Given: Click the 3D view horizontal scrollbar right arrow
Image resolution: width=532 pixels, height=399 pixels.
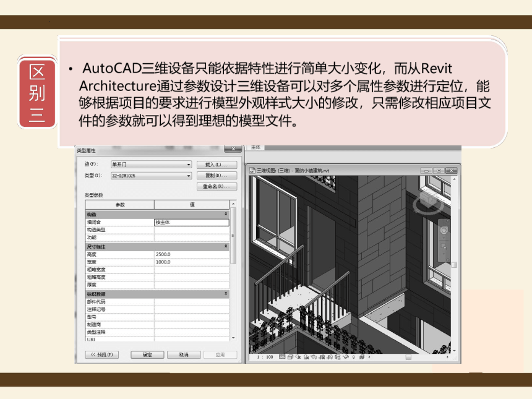Looking at the screenshot, I should 447,357.
